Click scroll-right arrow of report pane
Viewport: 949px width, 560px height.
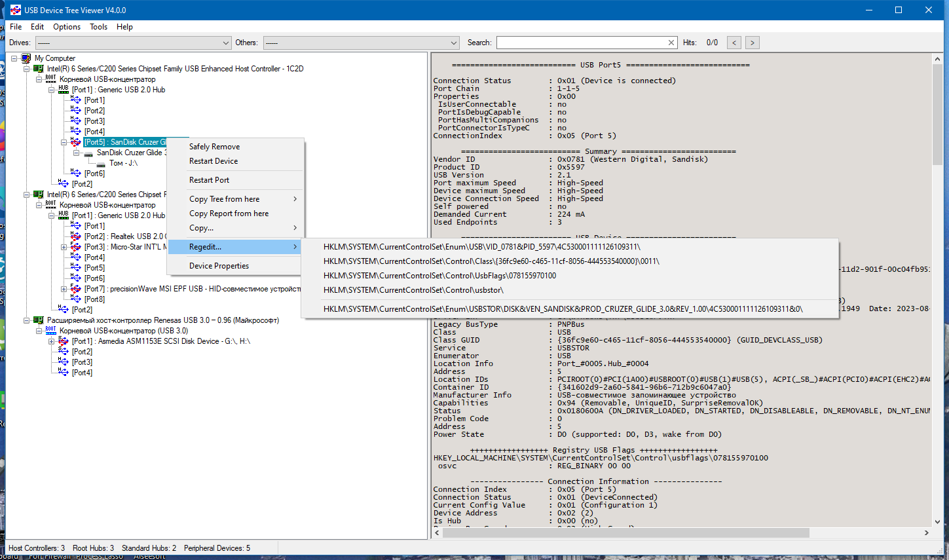coord(926,533)
